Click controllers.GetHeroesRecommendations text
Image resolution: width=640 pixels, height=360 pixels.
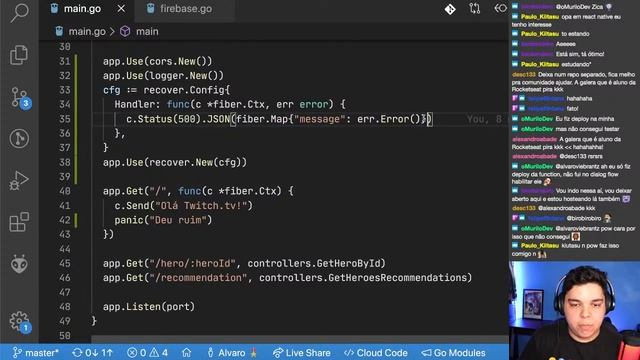pyautogui.click(x=362, y=278)
